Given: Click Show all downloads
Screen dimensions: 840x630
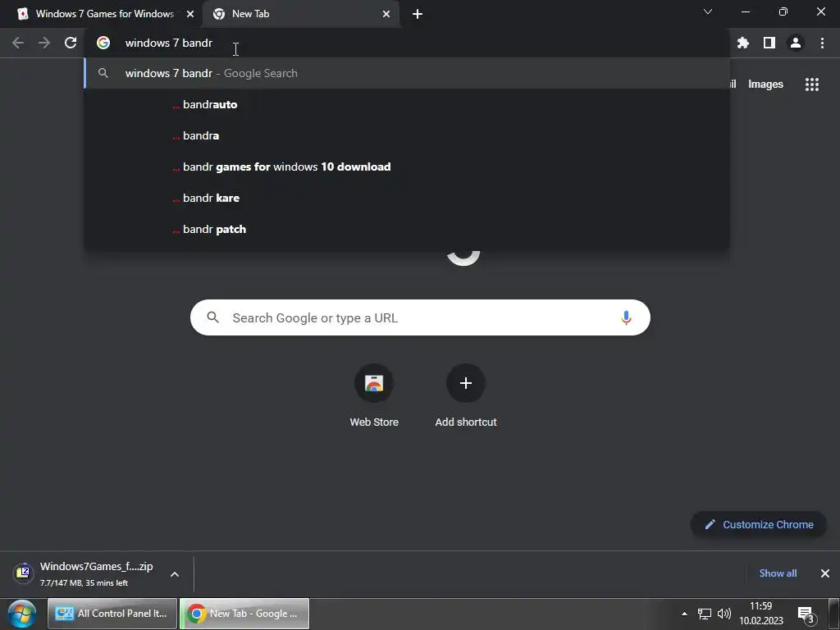Looking at the screenshot, I should coord(778,573).
